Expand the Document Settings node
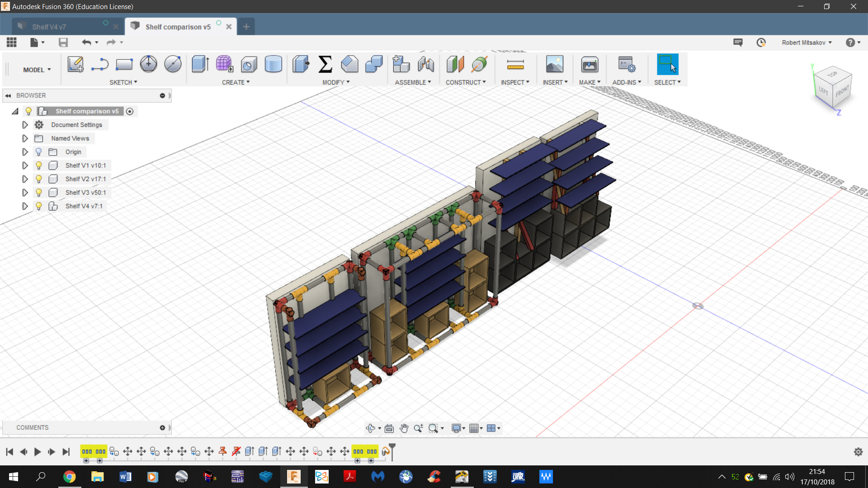This screenshot has width=868, height=488. click(25, 125)
